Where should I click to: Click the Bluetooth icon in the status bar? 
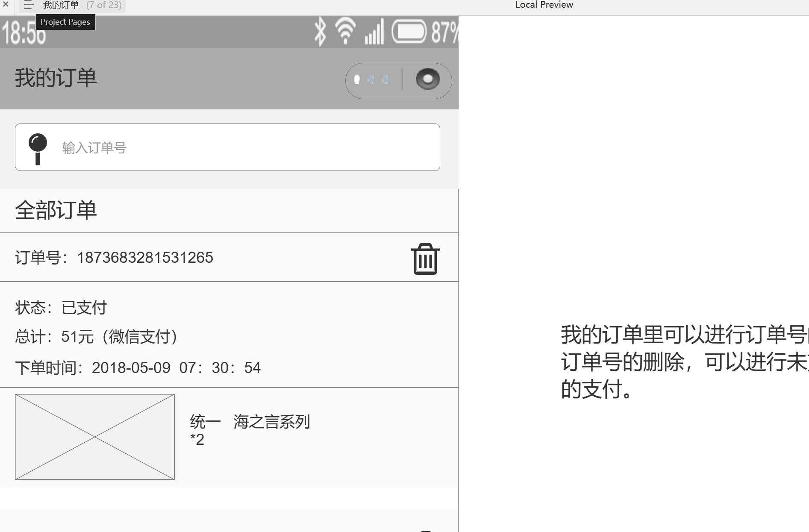coord(319,31)
